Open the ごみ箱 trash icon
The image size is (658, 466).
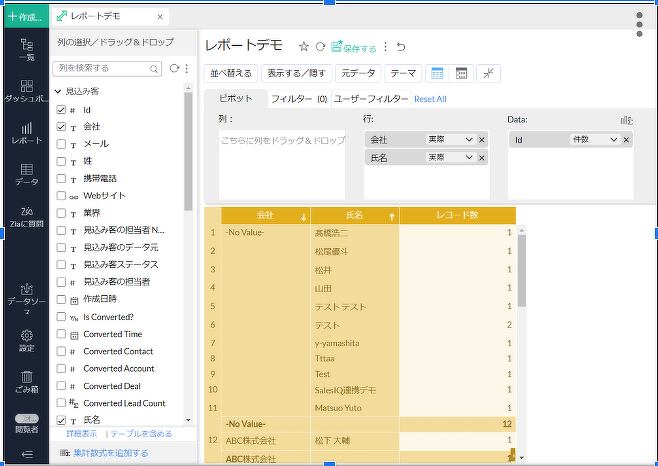point(26,381)
